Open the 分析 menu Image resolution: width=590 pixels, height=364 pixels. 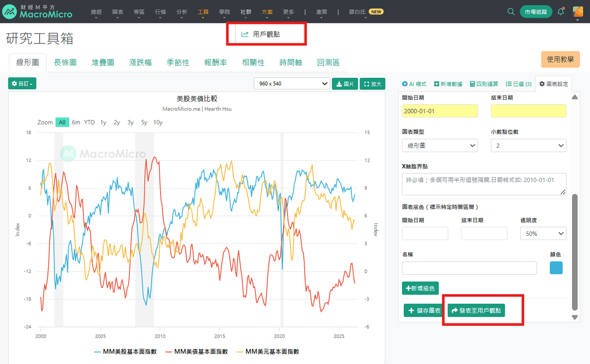point(182,12)
